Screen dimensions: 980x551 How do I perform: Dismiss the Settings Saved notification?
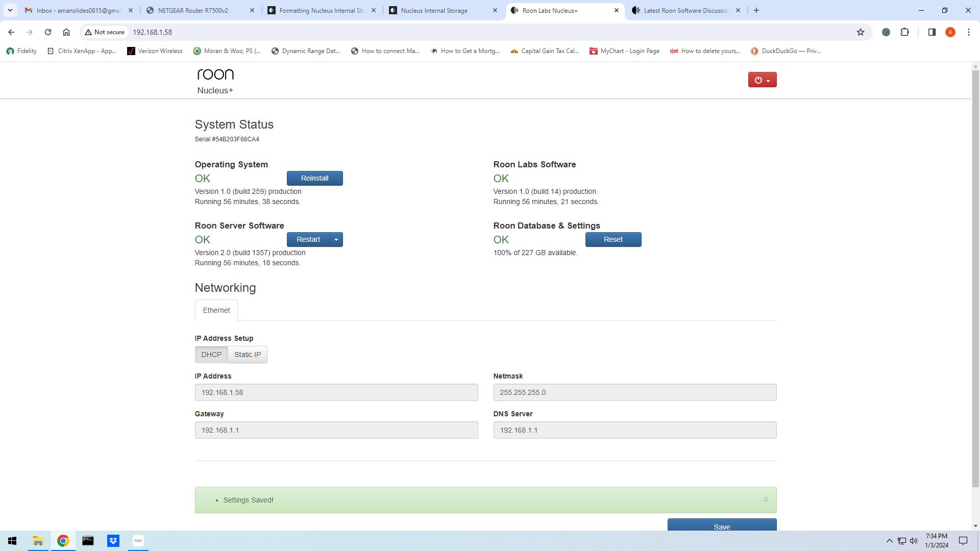pyautogui.click(x=766, y=499)
